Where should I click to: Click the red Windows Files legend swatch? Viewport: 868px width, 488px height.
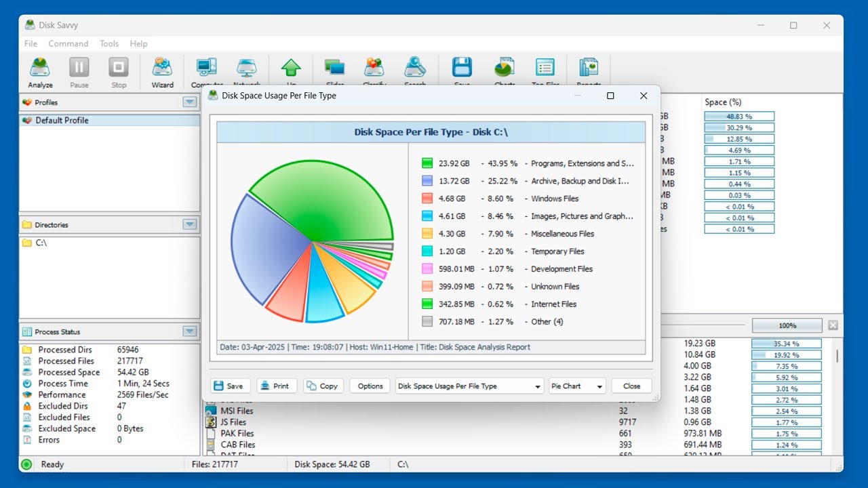coord(427,199)
